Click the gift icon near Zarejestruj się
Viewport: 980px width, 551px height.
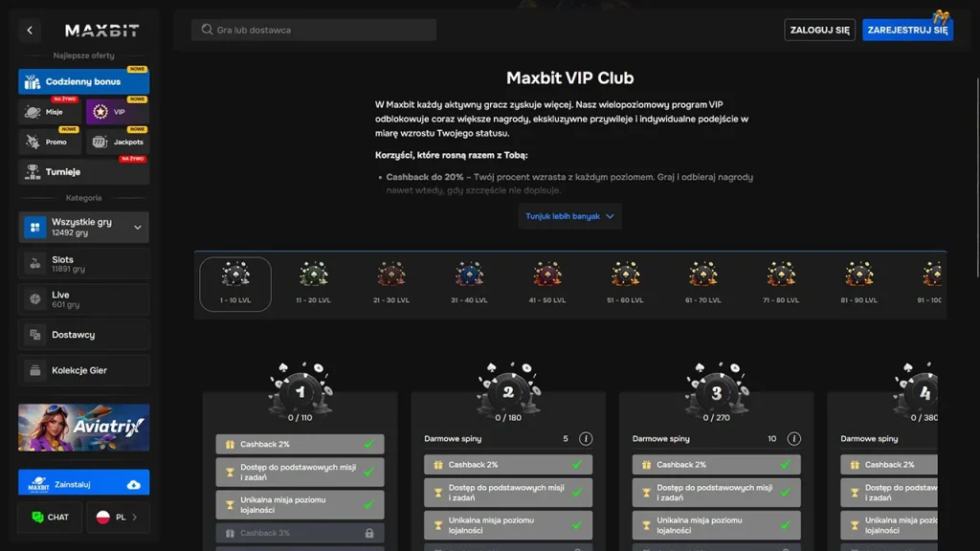click(x=943, y=16)
